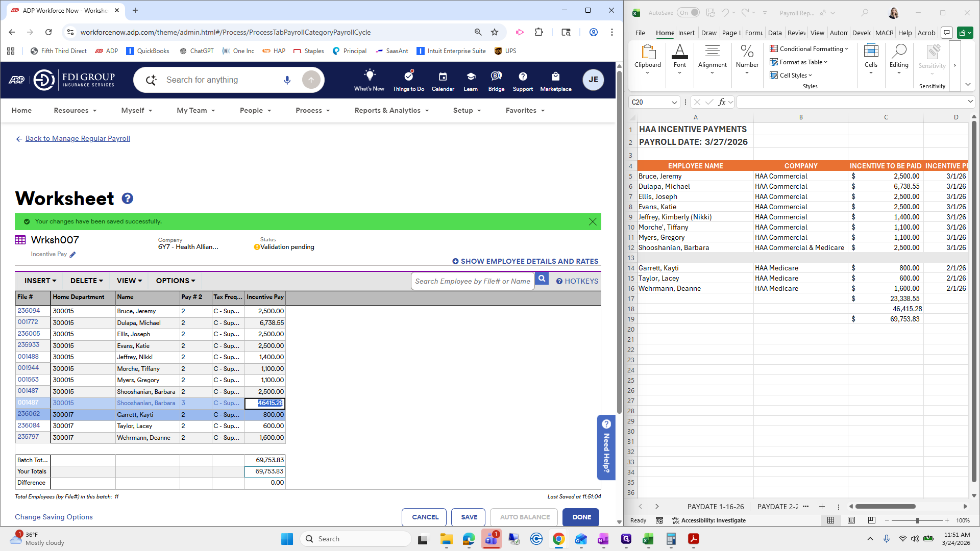The width and height of the screenshot is (980, 551).
Task: Open Excel from the Windows taskbar
Action: click(x=648, y=539)
